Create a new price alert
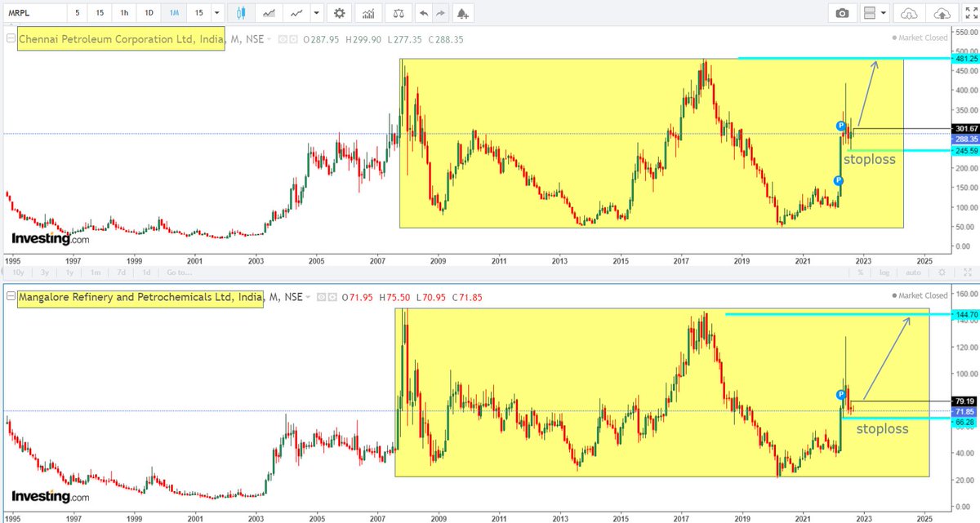 (x=463, y=13)
